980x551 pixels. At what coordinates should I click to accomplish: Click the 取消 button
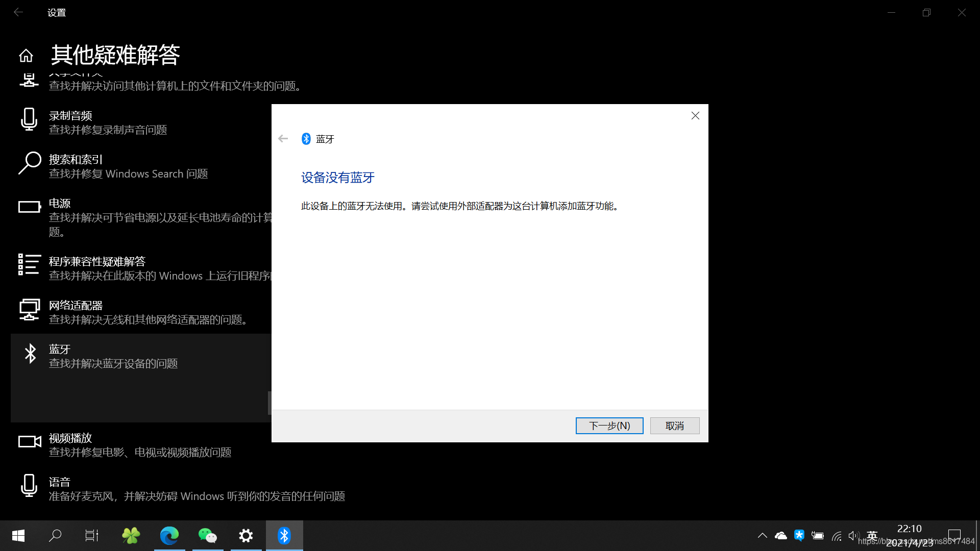[x=675, y=425]
